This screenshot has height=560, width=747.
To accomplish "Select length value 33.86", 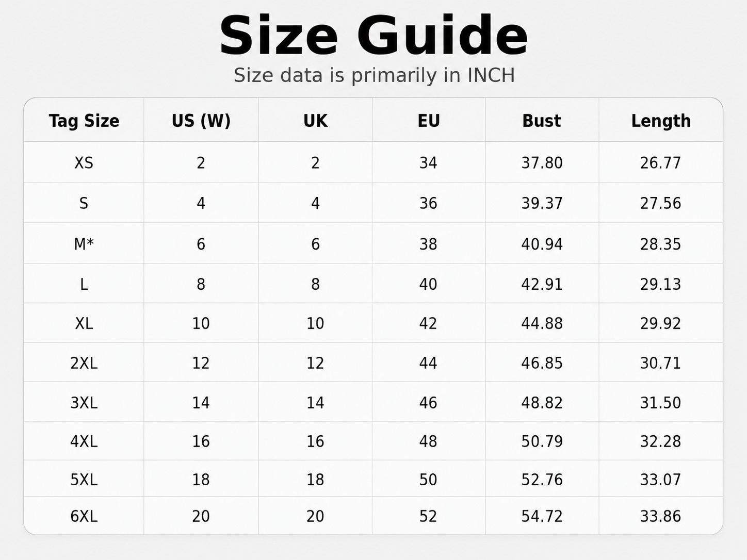I will (x=661, y=516).
